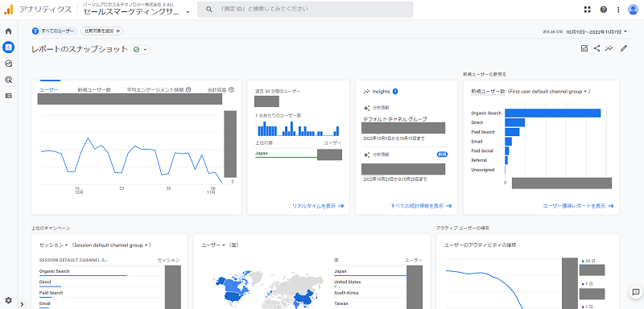This screenshot has height=309, width=644.
Task: Open the ユーザー metric dropdown on map card
Action: (x=213, y=245)
